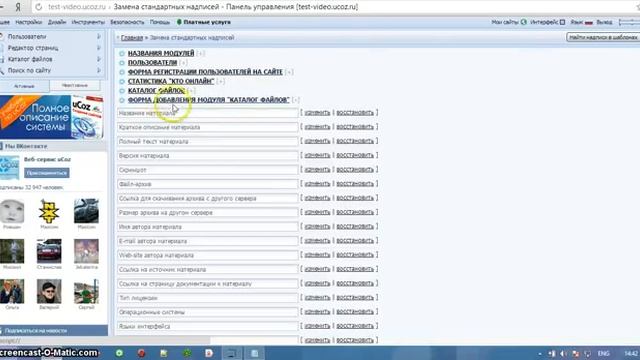The height and width of the screenshot is (360, 640).
Task: Click circle bullet beside 'КАТАЛОГ ФАЙЛОВ'
Action: pyautogui.click(x=122, y=91)
